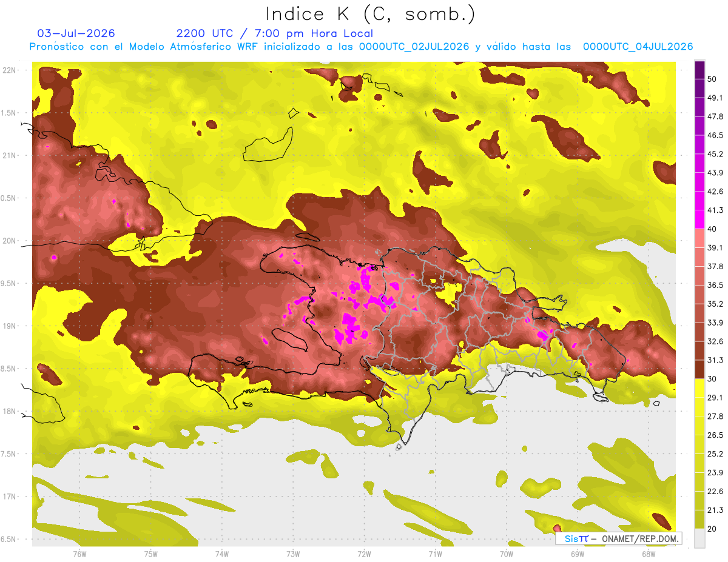Select the date label "03-Jul-2026"
This screenshot has height=562, width=728.
point(76,33)
